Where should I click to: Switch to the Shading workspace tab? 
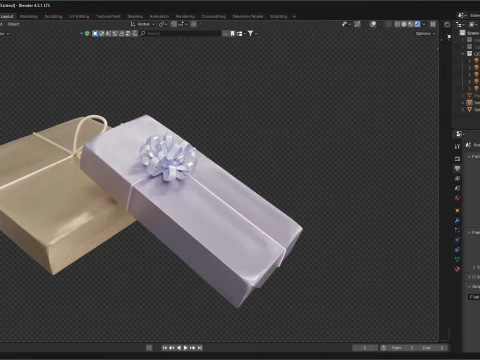click(135, 16)
